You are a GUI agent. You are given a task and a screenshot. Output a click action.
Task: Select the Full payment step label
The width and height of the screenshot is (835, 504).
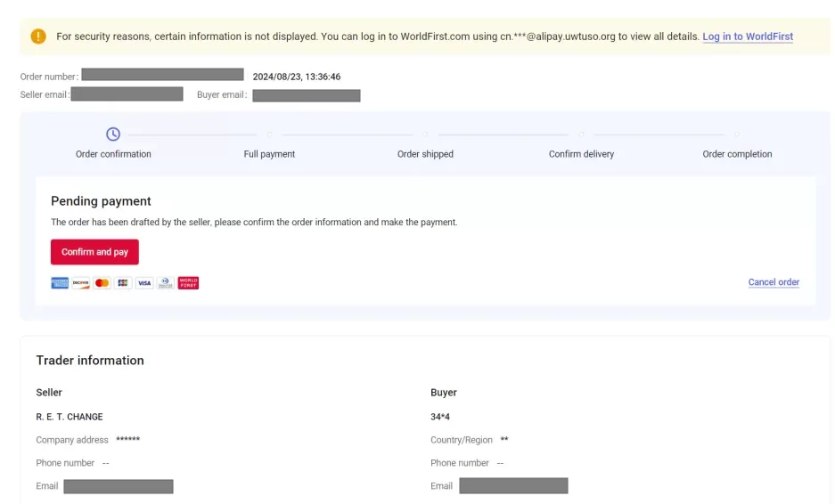pos(269,154)
